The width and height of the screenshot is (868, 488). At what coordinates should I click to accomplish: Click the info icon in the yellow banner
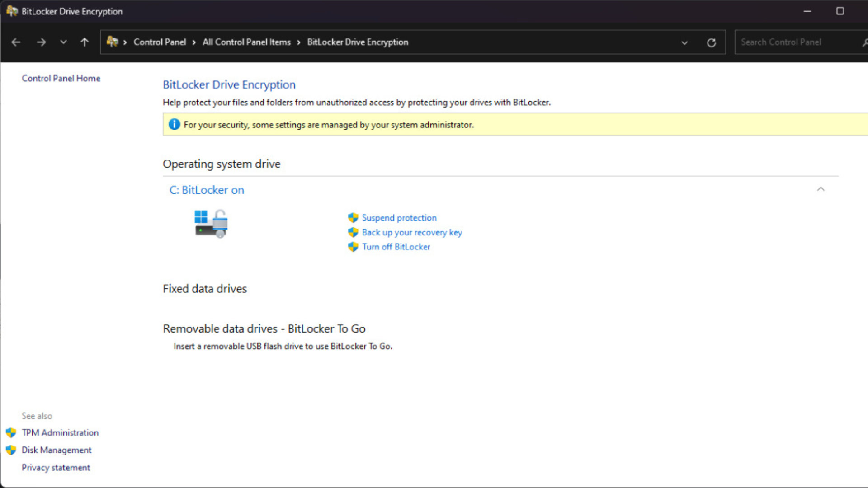[x=174, y=124]
